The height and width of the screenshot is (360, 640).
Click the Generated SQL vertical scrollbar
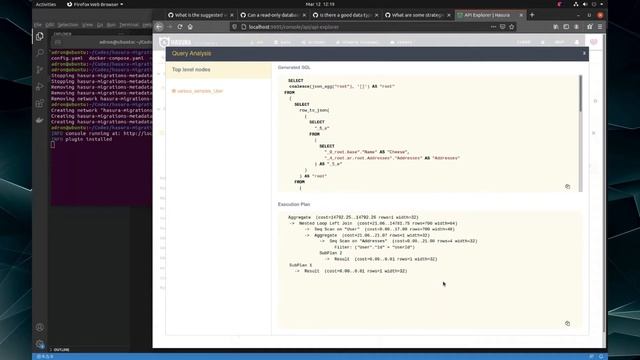click(580, 93)
